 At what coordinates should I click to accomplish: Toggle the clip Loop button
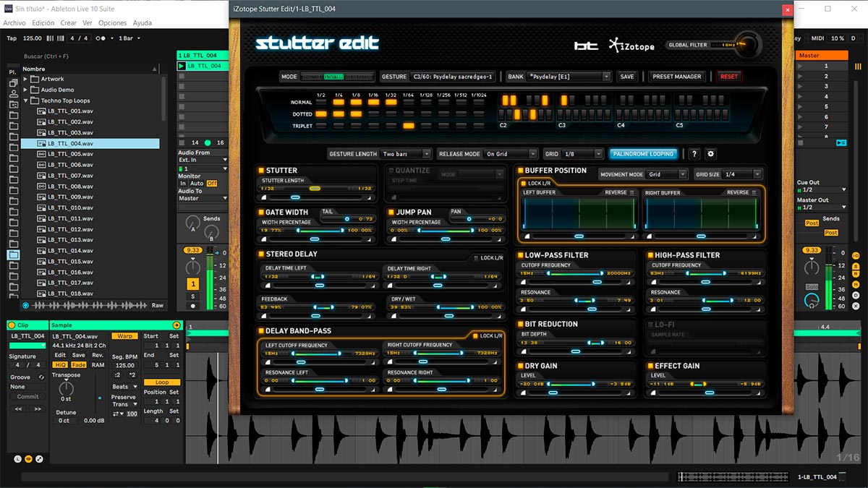162,382
